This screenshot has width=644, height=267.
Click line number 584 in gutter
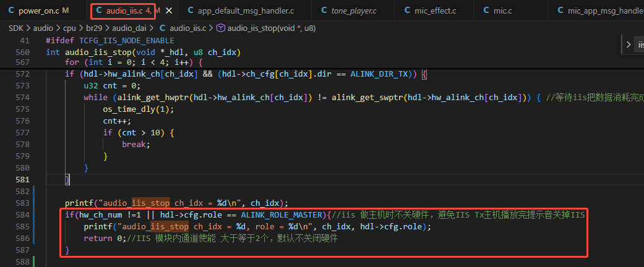(23, 214)
